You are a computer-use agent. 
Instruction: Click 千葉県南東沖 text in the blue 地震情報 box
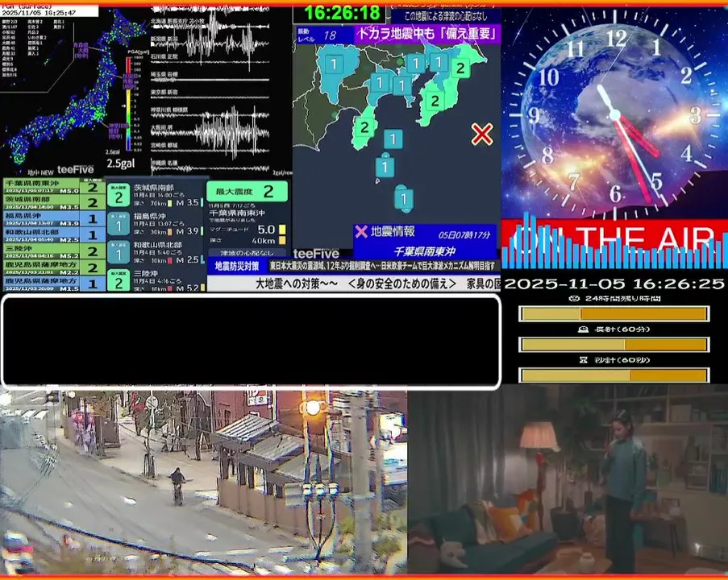pos(424,251)
